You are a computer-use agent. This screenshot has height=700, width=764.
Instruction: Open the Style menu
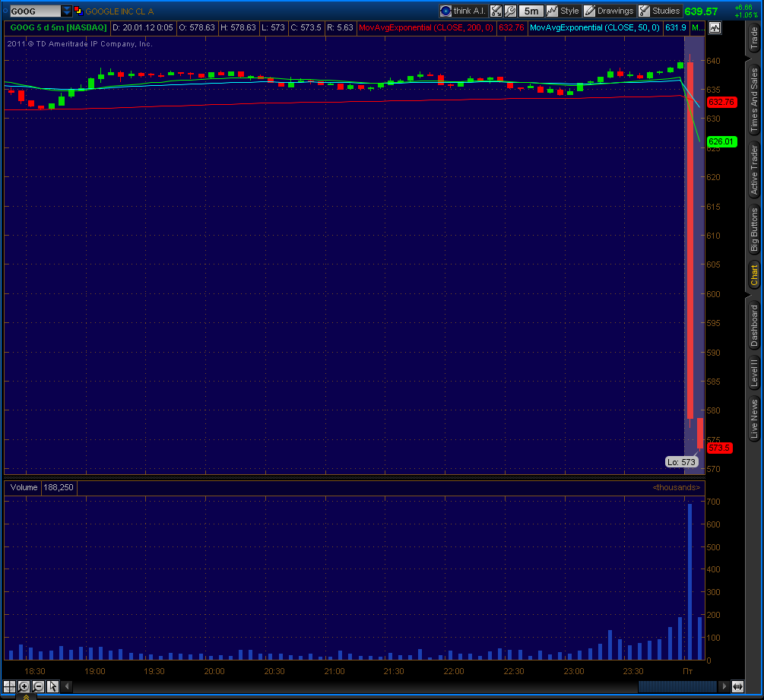pos(563,11)
